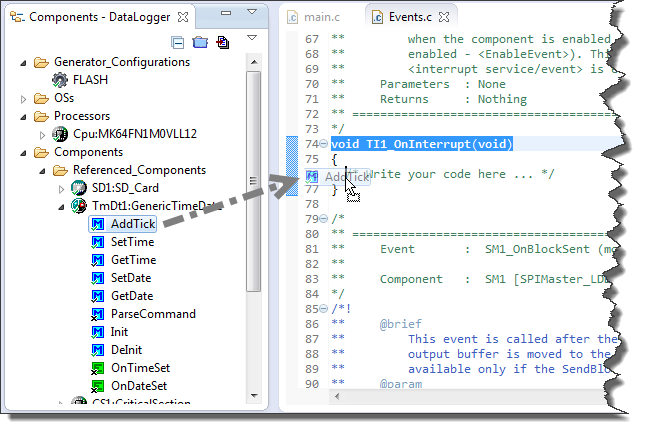The width and height of the screenshot is (646, 429).
Task: Expand the SD1:SD_Card component node
Action: (x=62, y=188)
